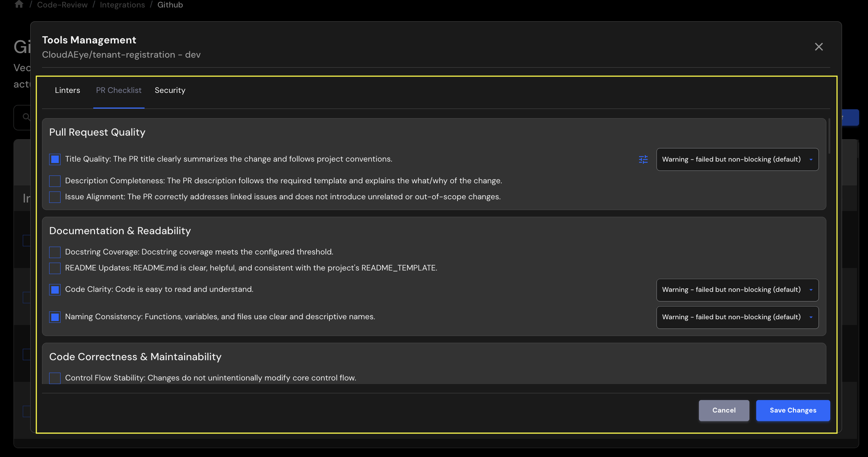Close the Tools Management dialog with the X
This screenshot has width=868, height=457.
818,47
